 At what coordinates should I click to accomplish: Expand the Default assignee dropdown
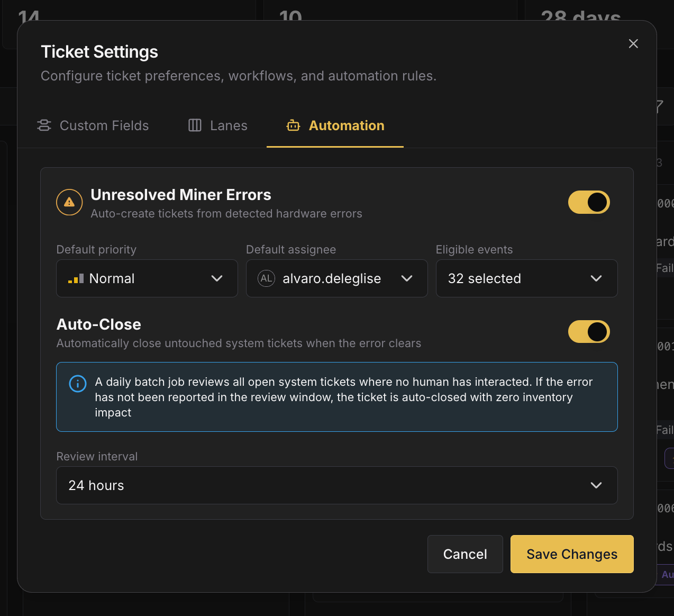[337, 278]
